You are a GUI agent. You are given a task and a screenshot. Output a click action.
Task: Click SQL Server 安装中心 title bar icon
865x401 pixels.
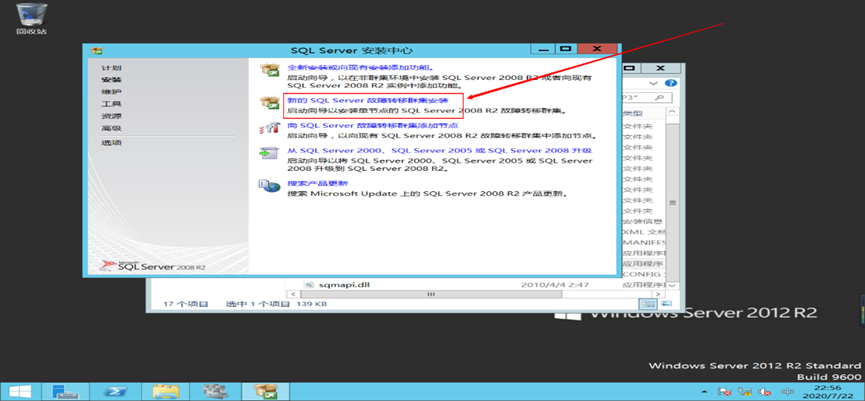[x=97, y=50]
